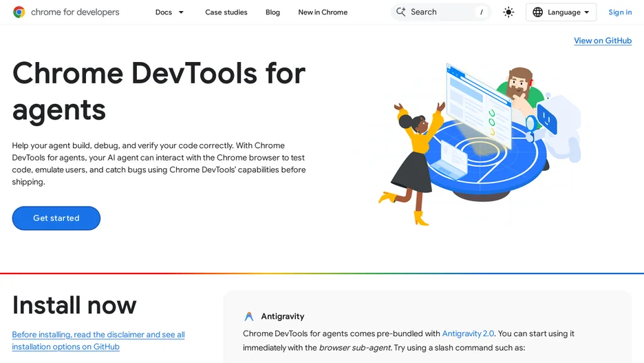Viewport: 644px width, 363px height.
Task: Click the Get started button
Action: (56, 218)
